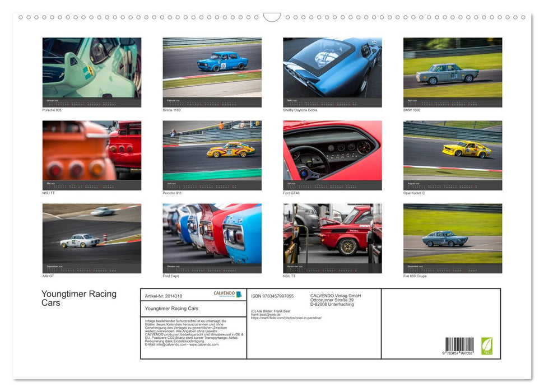Click the Ford GT40 dashboard image

[332, 155]
